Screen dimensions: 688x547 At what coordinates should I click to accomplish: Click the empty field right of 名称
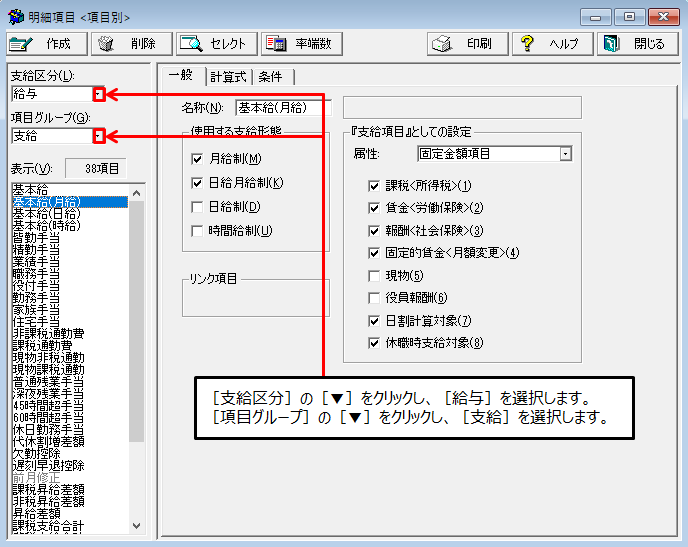(462, 108)
